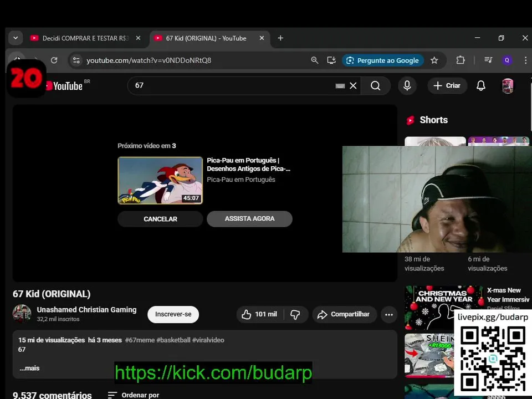Open YouTube notifications bell
The image size is (532, 399).
[x=481, y=85]
